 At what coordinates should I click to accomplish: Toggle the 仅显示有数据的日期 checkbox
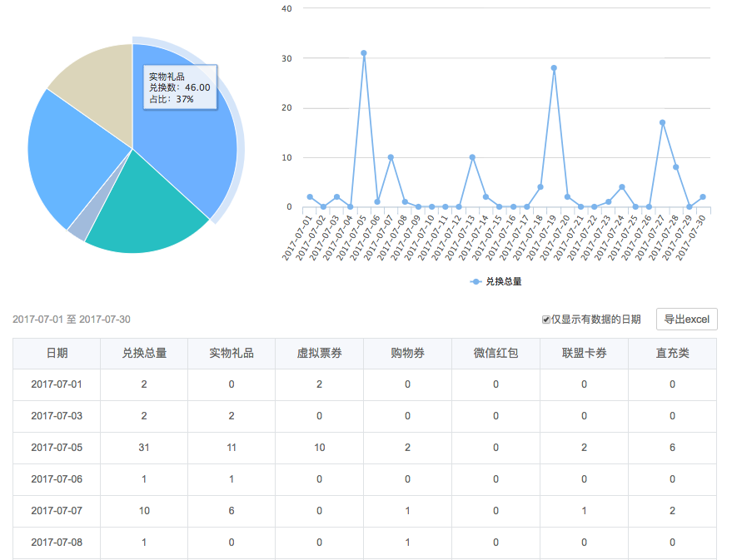(546, 320)
